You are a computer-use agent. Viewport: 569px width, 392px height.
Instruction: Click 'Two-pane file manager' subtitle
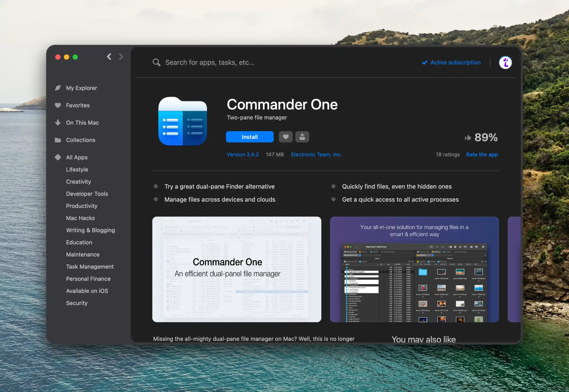257,117
